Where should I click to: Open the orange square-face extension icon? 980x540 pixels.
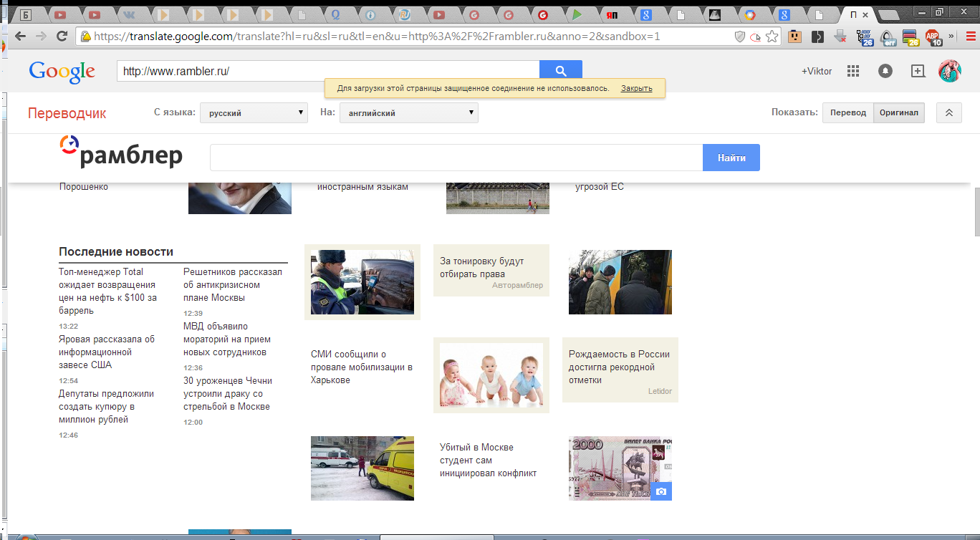point(794,36)
